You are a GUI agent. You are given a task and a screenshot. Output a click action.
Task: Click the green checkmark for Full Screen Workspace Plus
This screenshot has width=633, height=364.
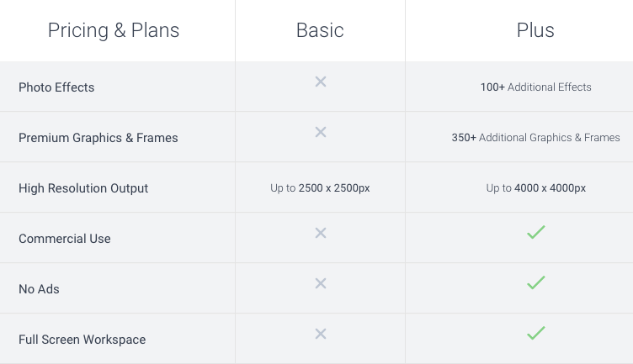[x=535, y=333]
